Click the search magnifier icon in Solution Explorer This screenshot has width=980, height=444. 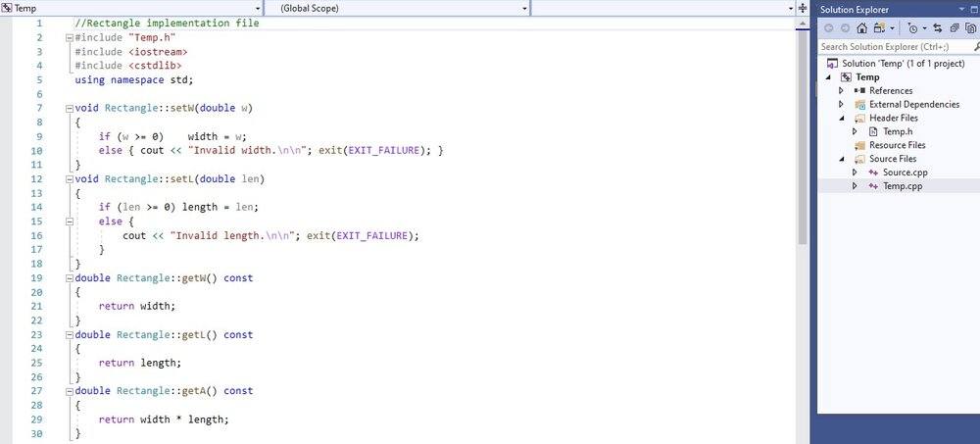pos(976,46)
